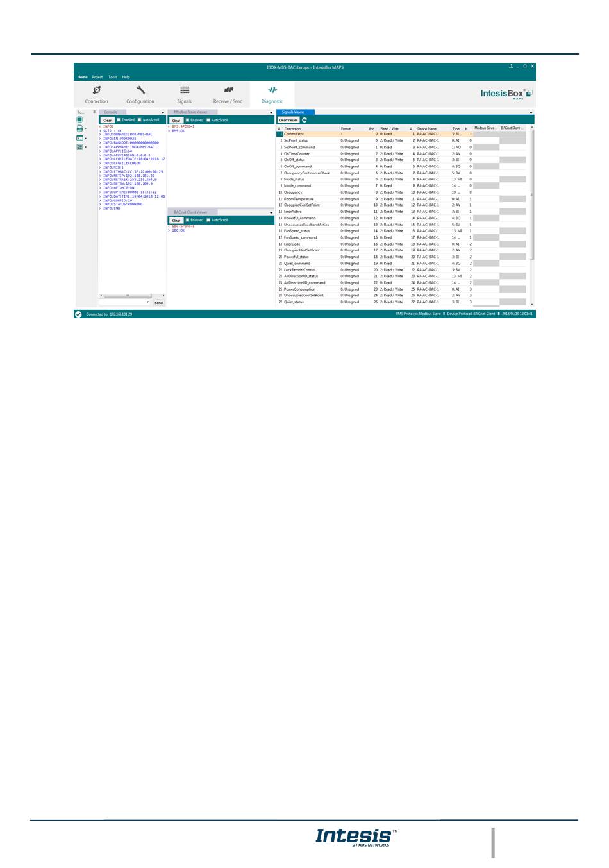The image size is (609, 868).
Task: Select the SetPoint_status signal row
Action: (401, 140)
